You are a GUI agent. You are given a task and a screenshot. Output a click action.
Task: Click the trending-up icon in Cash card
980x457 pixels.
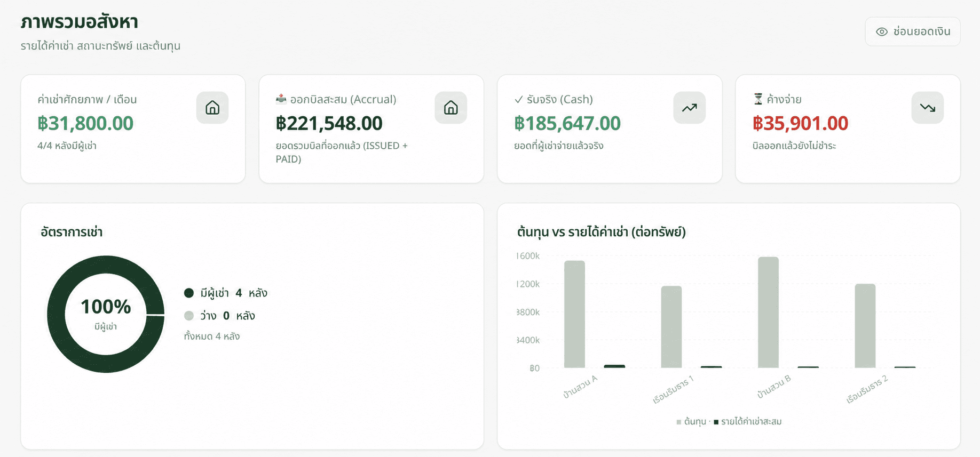690,108
